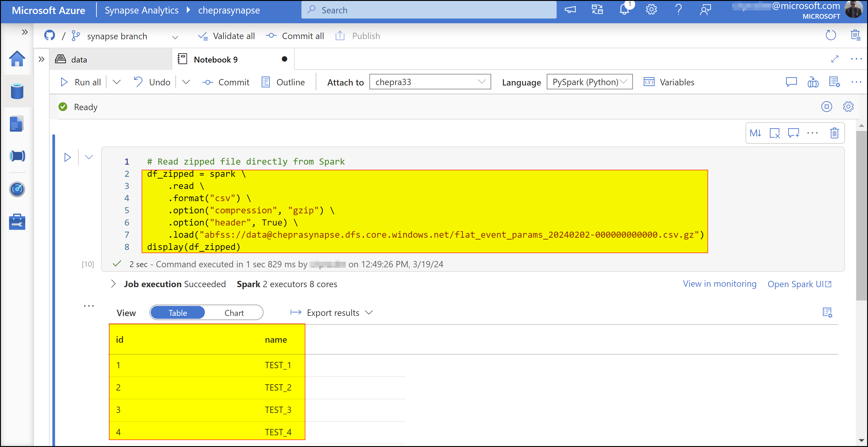Viewport: 868px width, 447px height.
Task: Select the Chart view toggle
Action: click(234, 312)
